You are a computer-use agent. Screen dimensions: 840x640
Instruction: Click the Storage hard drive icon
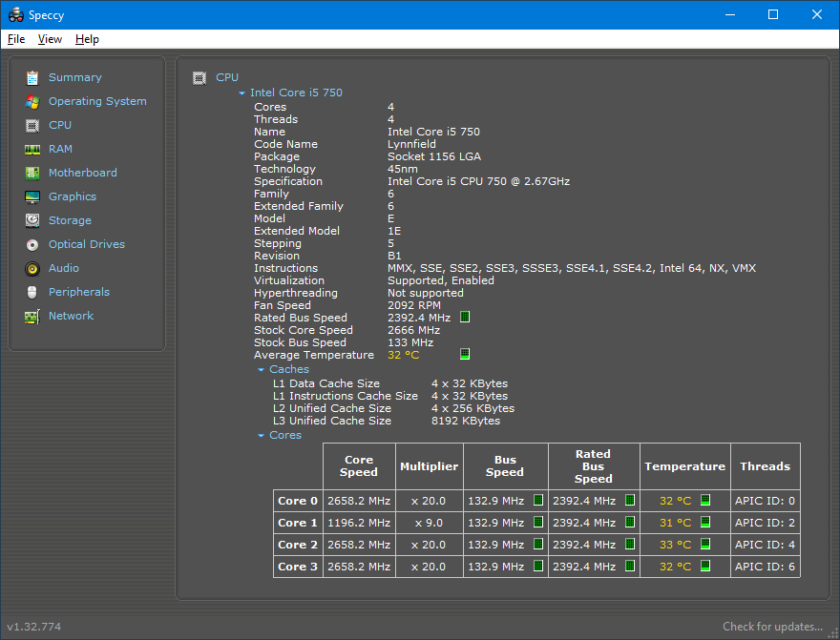click(32, 220)
